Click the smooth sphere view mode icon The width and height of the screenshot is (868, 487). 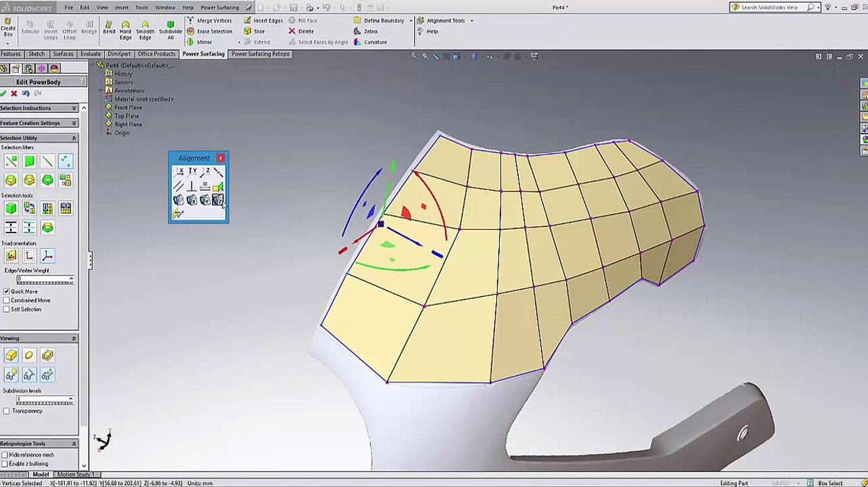click(x=29, y=356)
